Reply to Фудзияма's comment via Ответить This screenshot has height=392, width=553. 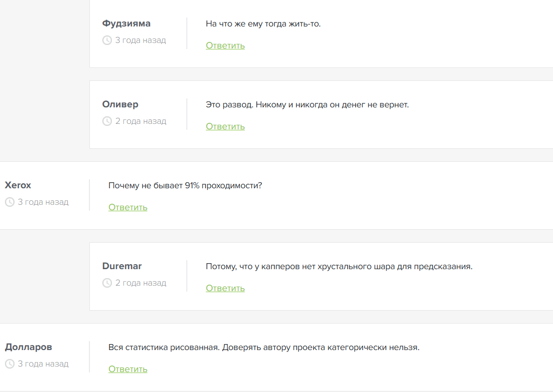click(225, 45)
